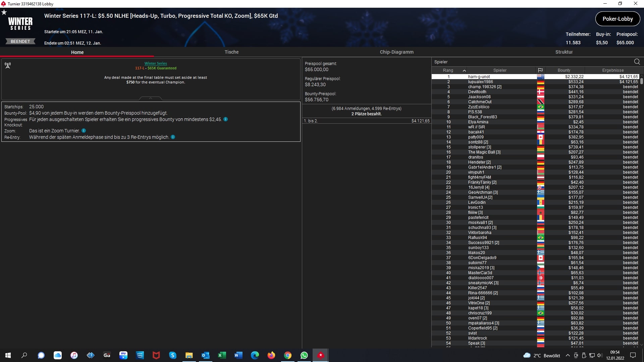Viewport: 644px width, 362px height.
Task: Click the flag column header icon
Action: pos(540,70)
